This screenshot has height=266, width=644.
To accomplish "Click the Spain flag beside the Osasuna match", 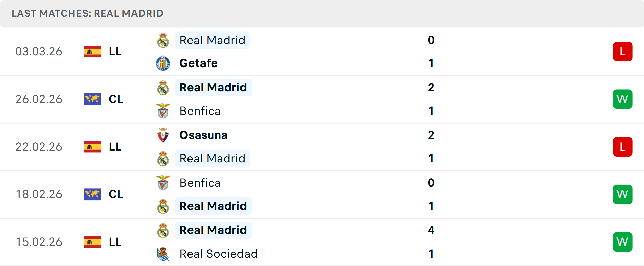I will 92,147.
